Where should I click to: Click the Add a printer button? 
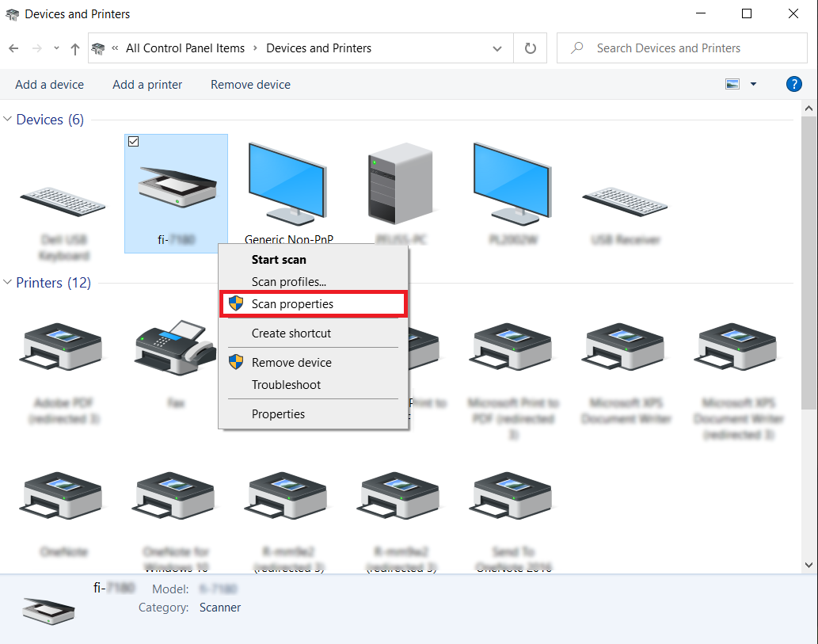(x=147, y=85)
